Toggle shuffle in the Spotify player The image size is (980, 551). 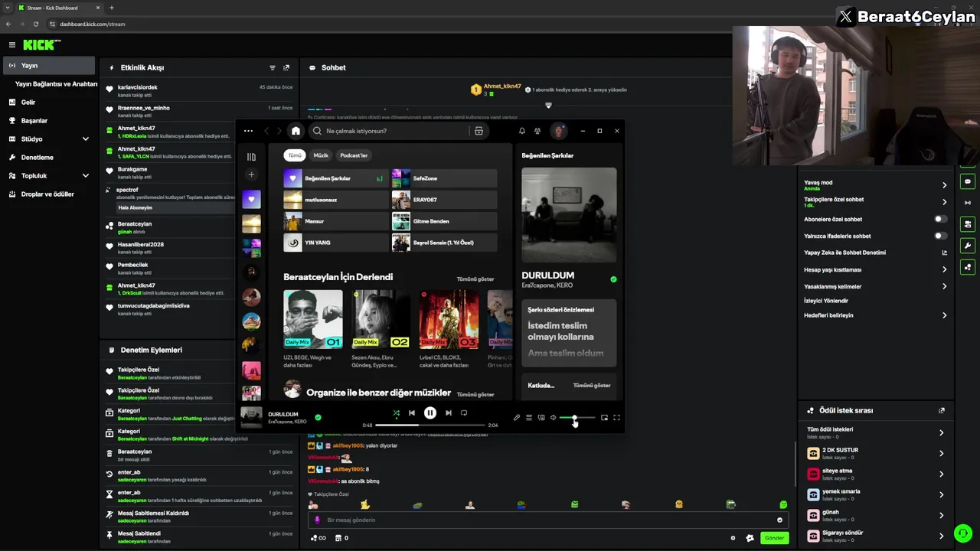pos(396,413)
